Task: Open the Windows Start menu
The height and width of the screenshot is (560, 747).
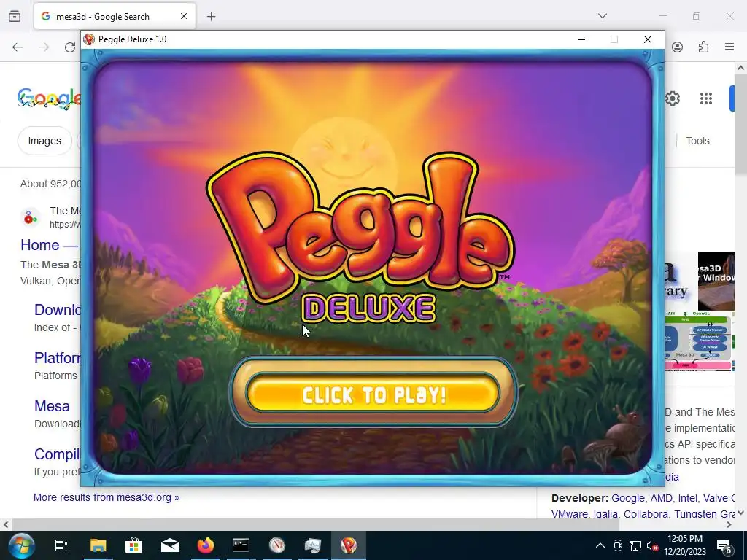Action: [x=21, y=545]
